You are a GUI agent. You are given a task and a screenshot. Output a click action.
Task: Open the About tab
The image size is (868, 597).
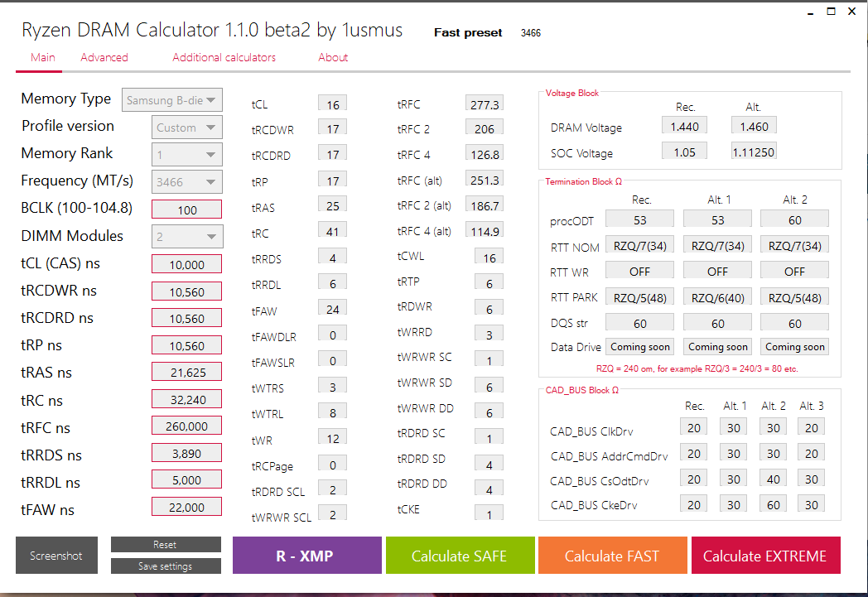click(333, 57)
